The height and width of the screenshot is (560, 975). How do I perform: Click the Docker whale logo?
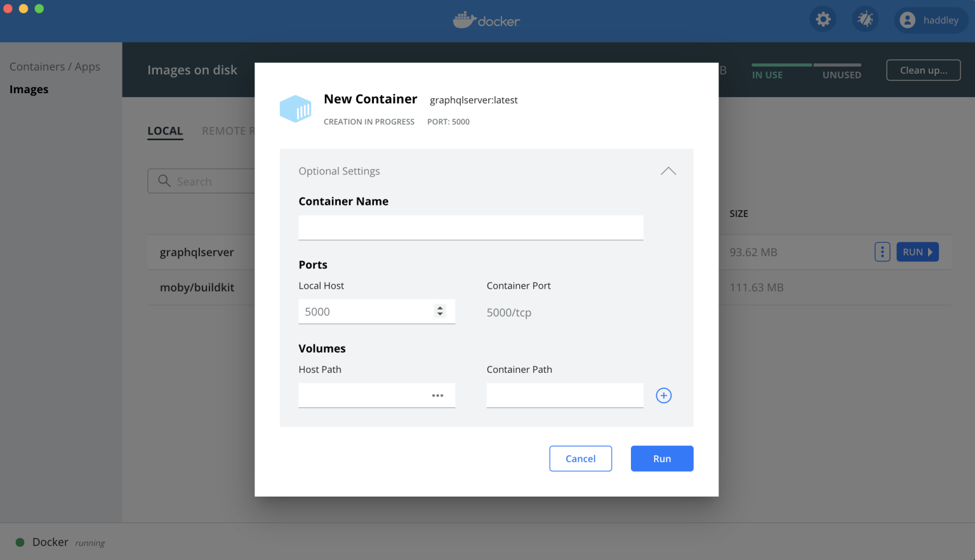coord(465,20)
